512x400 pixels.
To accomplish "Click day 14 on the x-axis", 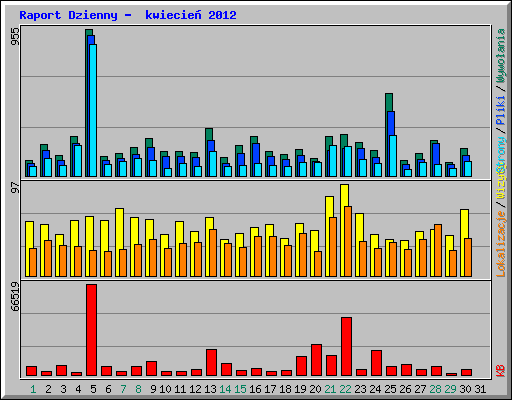I will pos(225,389).
